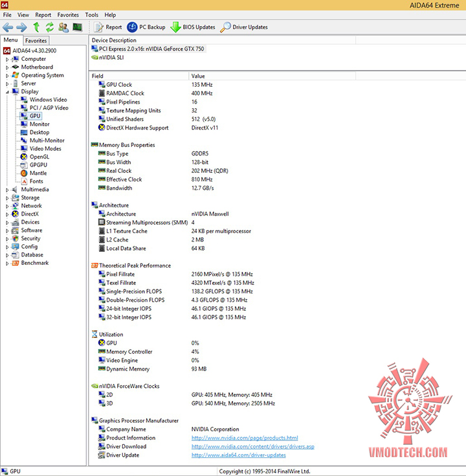Open the Favorites menu in menu bar

tap(68, 15)
